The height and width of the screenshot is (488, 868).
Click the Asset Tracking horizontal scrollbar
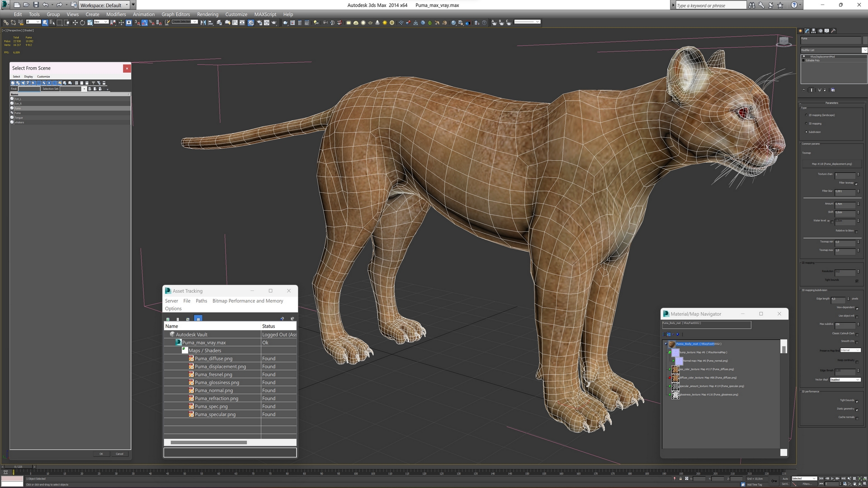[209, 442]
